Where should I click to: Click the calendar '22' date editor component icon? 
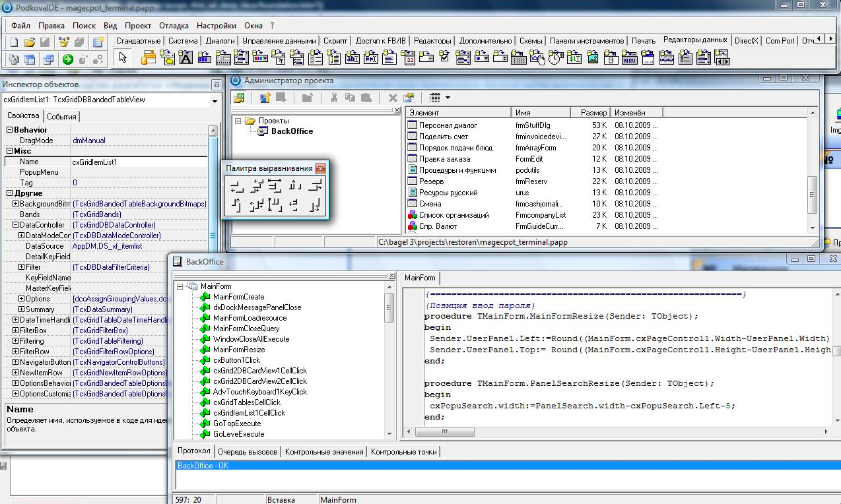click(409, 58)
